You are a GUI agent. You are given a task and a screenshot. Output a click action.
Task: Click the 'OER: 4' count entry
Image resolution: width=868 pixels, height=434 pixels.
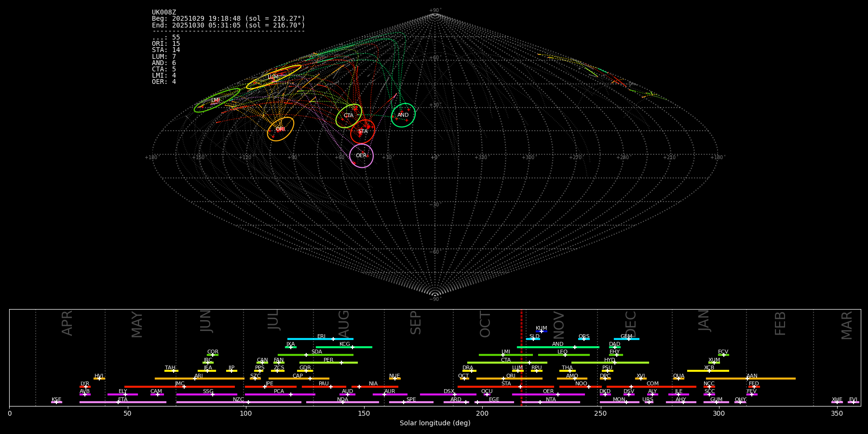(164, 82)
